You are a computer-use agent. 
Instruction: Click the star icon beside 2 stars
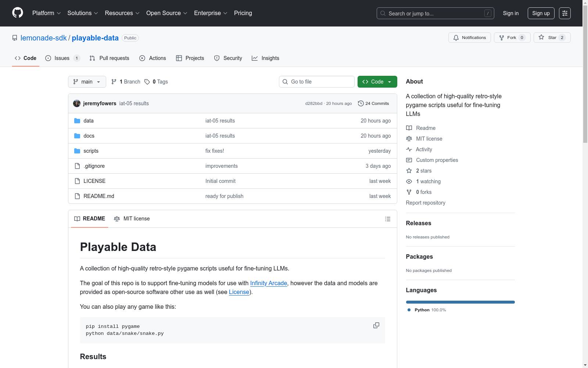(x=409, y=171)
